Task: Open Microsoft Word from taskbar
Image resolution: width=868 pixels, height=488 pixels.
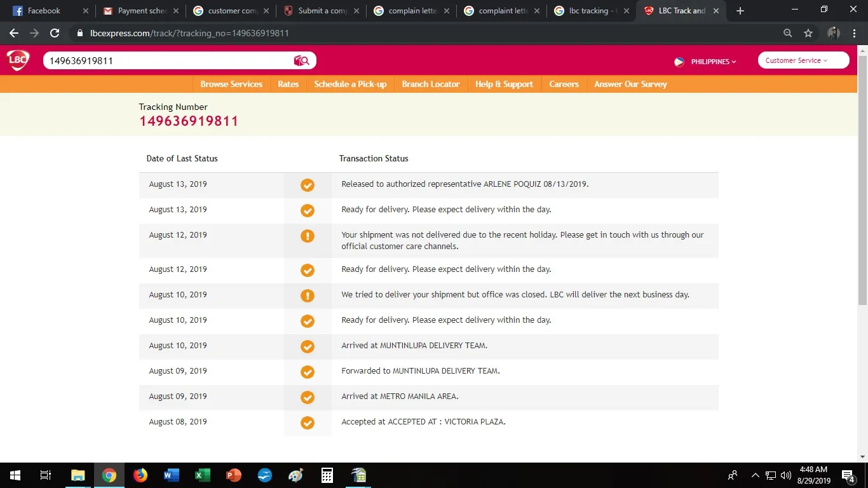Action: point(171,475)
